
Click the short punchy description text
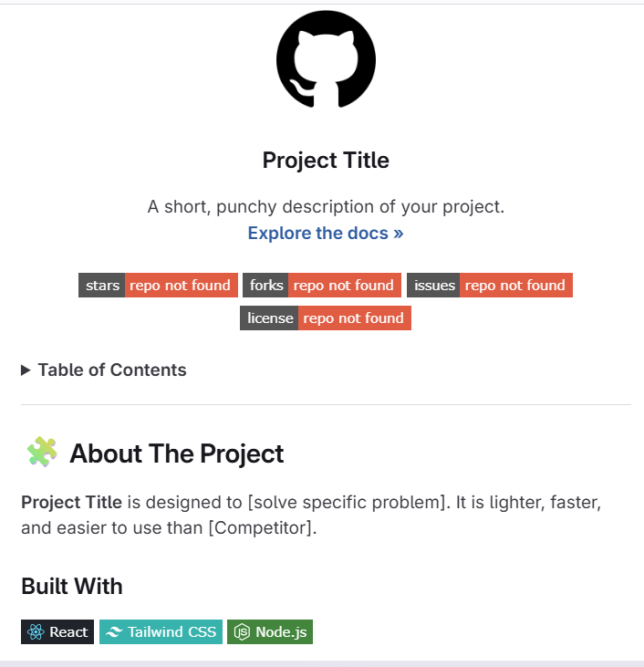coord(326,207)
